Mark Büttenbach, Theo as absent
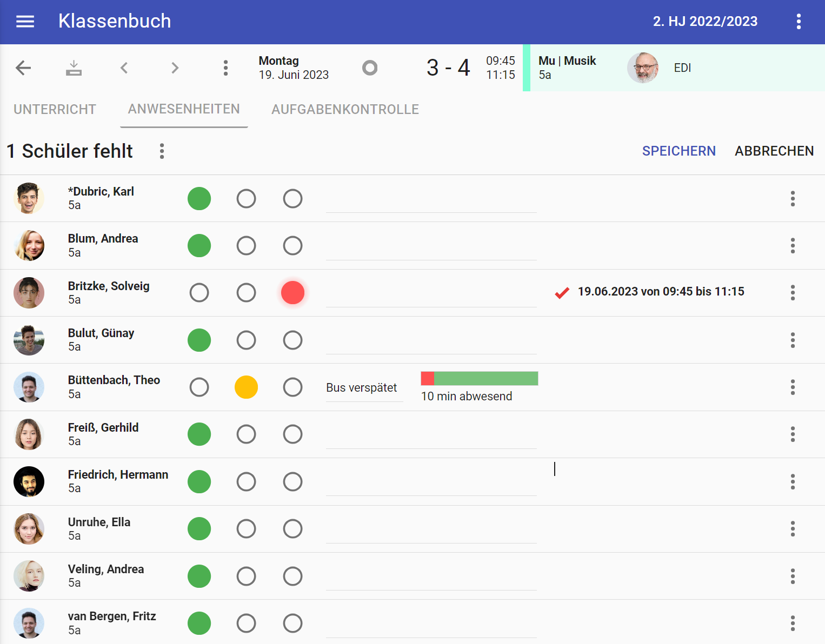The image size is (825, 644). (x=292, y=387)
